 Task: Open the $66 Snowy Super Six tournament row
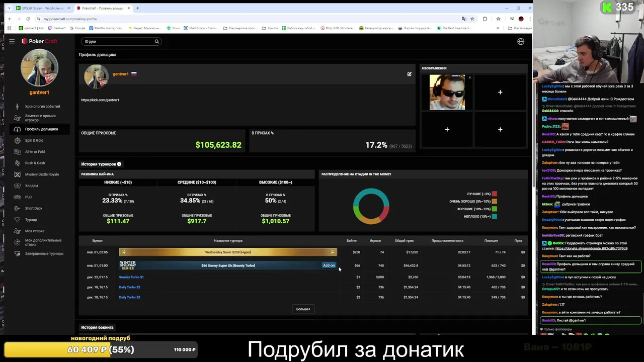click(x=228, y=265)
